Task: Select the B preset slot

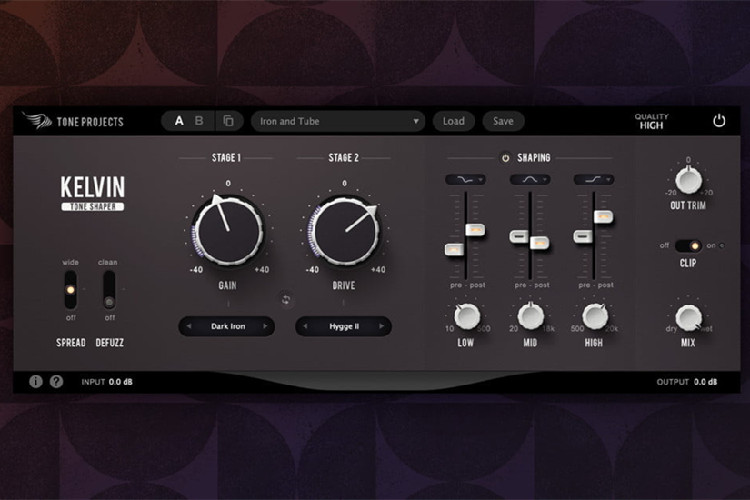Action: point(199,121)
